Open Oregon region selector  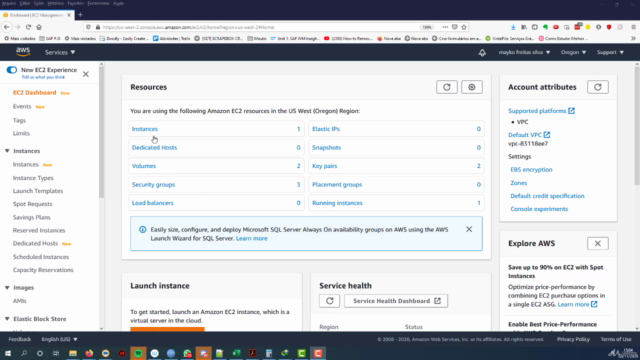(x=573, y=52)
